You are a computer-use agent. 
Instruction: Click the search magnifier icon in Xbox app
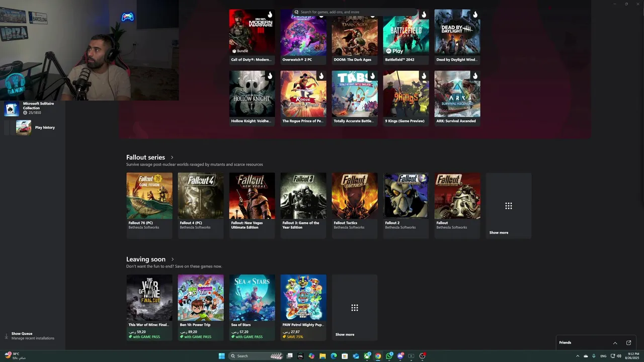coord(297,12)
